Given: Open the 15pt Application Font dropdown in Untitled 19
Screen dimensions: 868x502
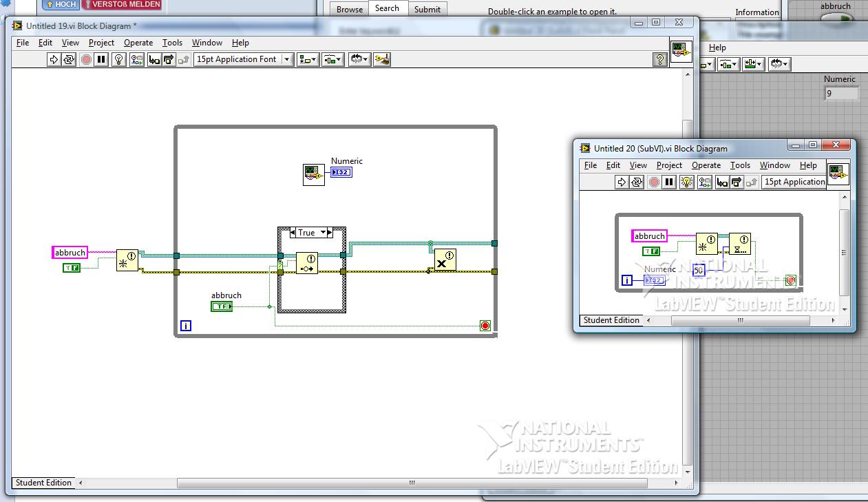Looking at the screenshot, I should click(244, 59).
